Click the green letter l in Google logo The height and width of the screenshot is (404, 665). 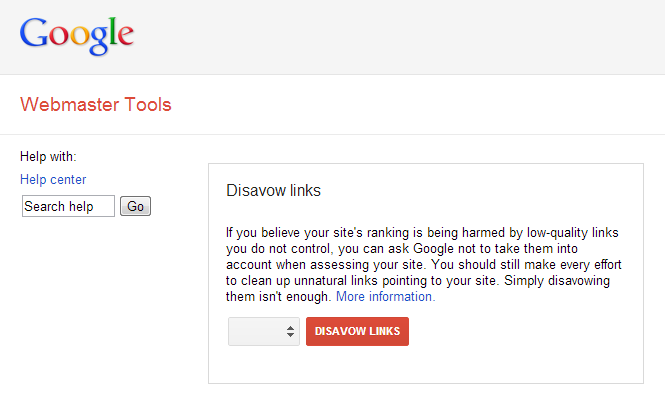pyautogui.click(x=112, y=31)
